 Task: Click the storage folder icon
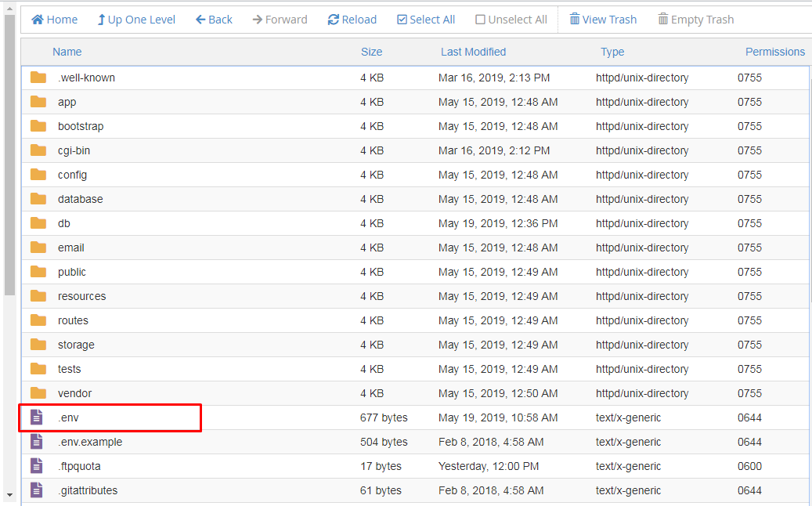click(x=38, y=345)
